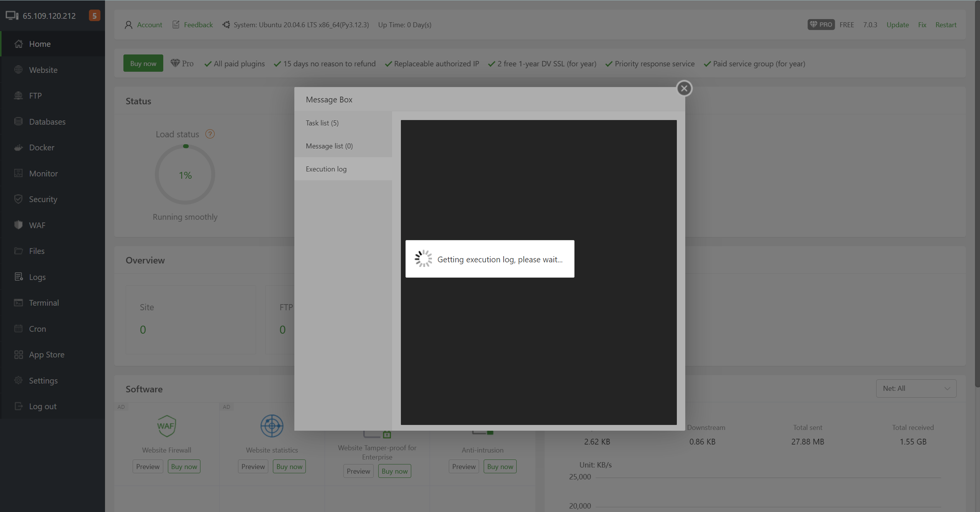
Task: Close the Message Box dialog
Action: (x=684, y=89)
